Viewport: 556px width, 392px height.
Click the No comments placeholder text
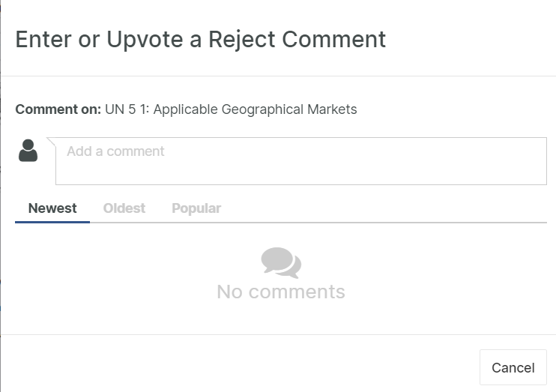tap(281, 292)
